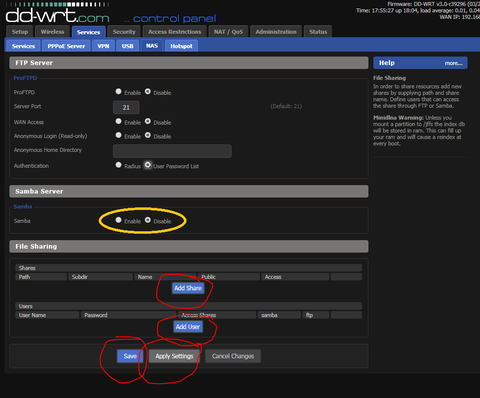Click the Name column header in Shares
The height and width of the screenshot is (398, 480).
pyautogui.click(x=165, y=277)
